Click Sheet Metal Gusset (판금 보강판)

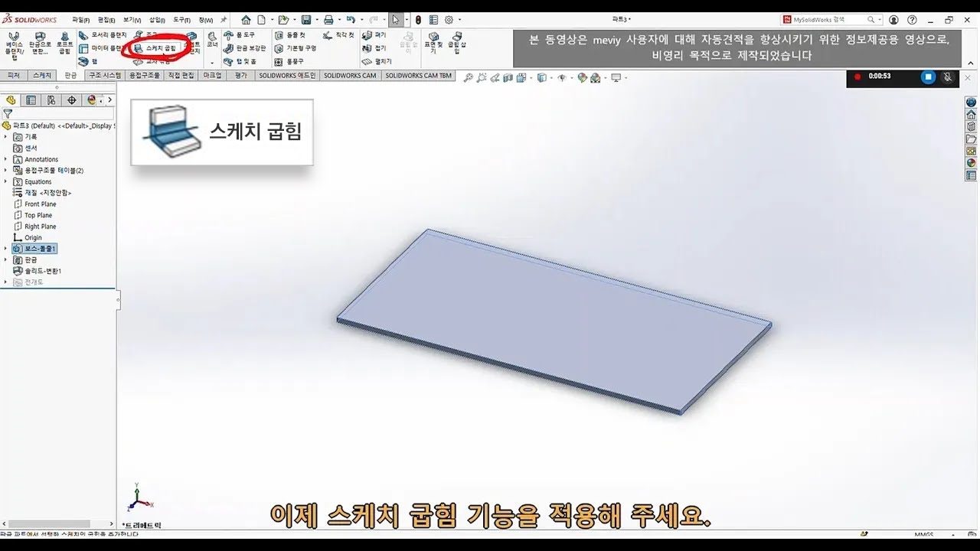[x=246, y=48]
